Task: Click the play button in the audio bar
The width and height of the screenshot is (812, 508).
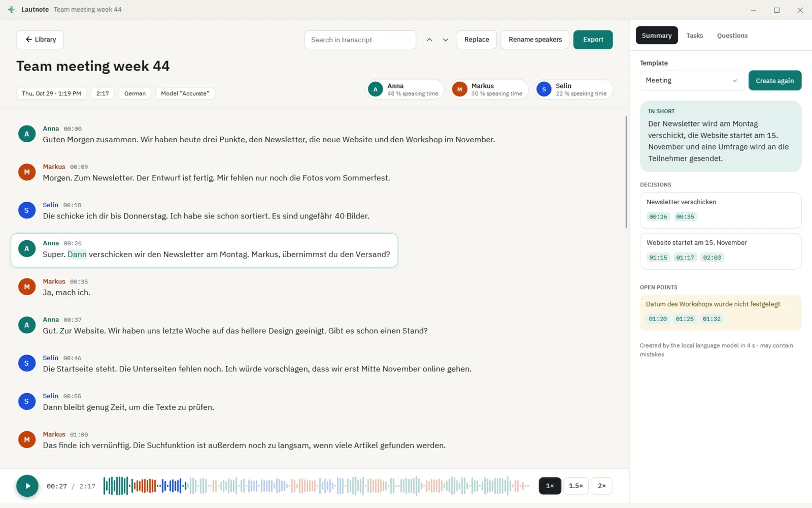Action: click(x=27, y=486)
